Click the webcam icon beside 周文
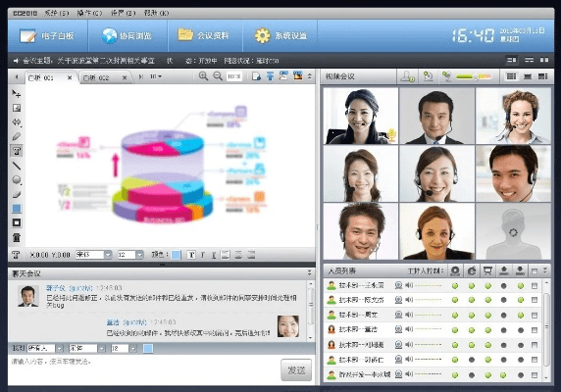Screen dimensions: 561x392 [398, 315]
